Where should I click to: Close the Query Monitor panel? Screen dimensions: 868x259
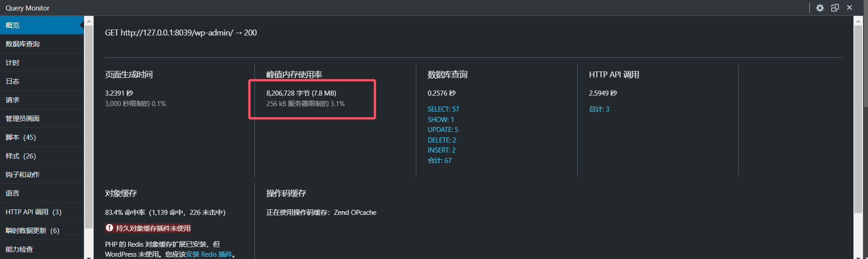(849, 8)
